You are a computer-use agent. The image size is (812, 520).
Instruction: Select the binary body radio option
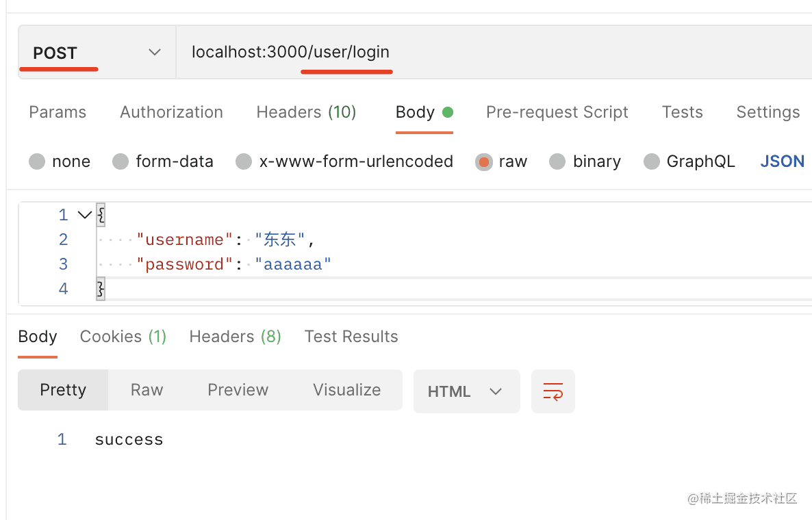[x=557, y=162]
